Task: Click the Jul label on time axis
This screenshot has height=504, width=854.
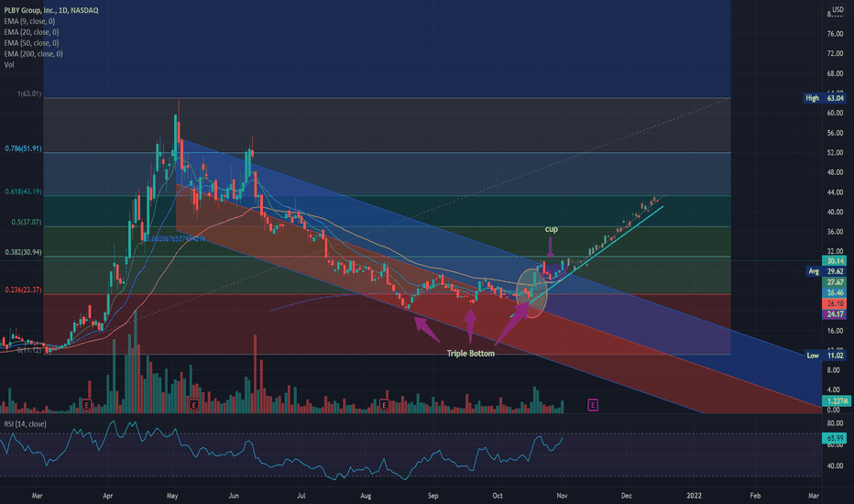Action: [301, 496]
